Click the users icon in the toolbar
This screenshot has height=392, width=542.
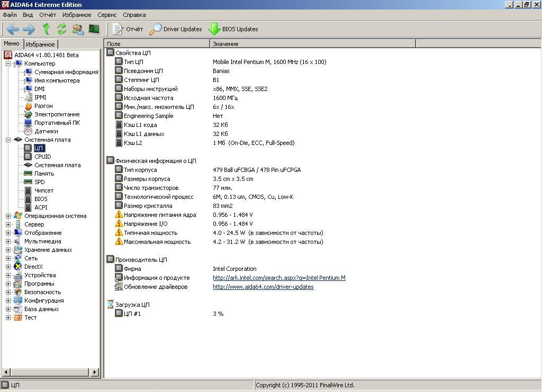pyautogui.click(x=78, y=29)
